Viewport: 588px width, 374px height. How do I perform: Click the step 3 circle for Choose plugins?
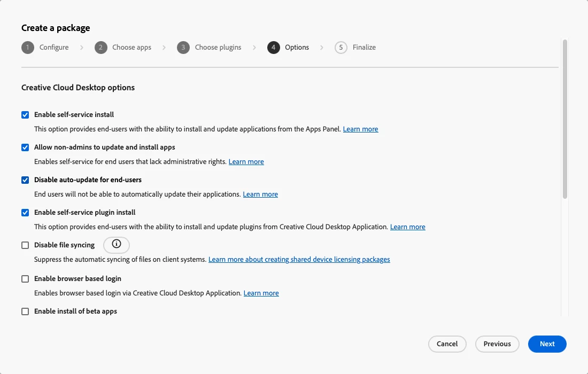(x=183, y=48)
